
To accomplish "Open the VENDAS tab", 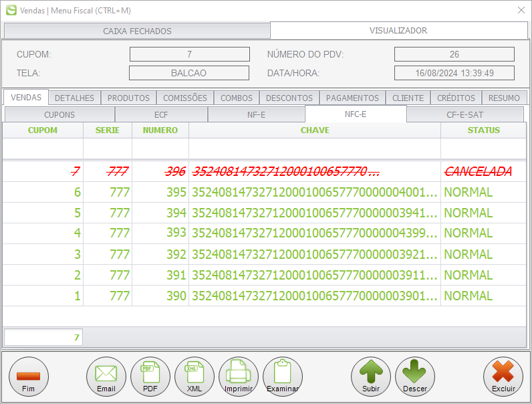I will [26, 98].
